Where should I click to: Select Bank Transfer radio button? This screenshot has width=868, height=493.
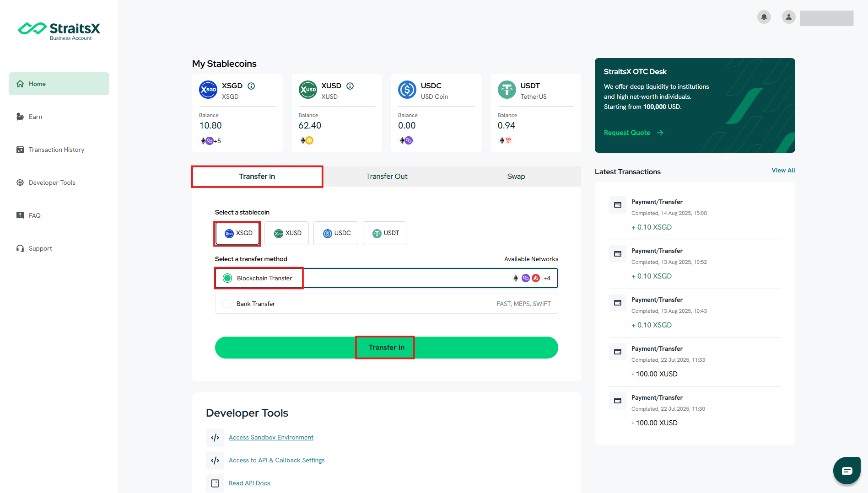(x=227, y=304)
